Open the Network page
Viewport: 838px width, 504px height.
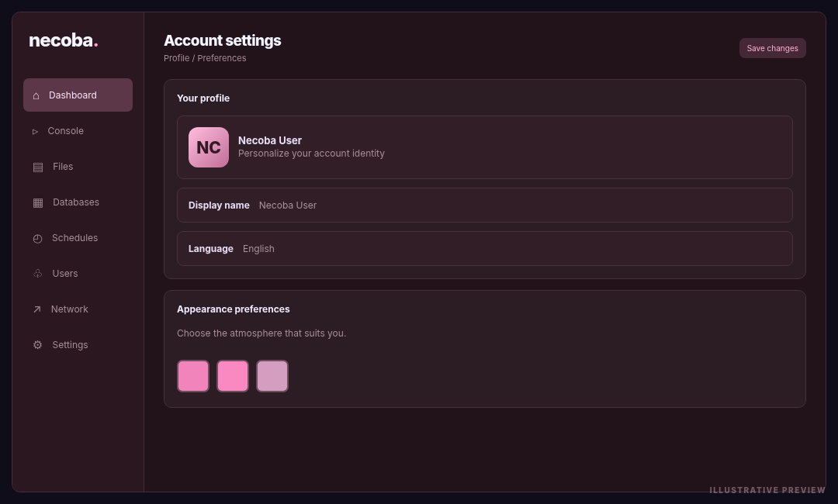coord(78,309)
